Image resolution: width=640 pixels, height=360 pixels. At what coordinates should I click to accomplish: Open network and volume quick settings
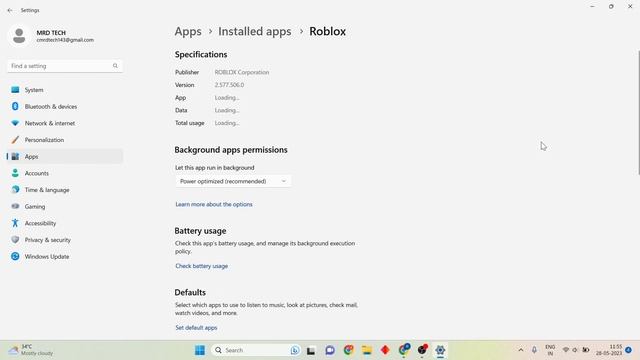(576, 350)
